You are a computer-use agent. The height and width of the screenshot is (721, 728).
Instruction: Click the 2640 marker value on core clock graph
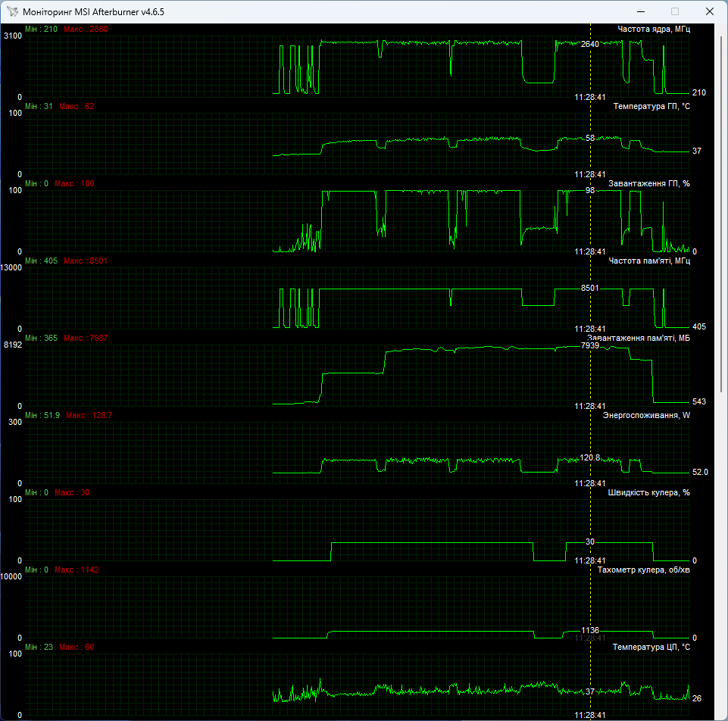(589, 44)
